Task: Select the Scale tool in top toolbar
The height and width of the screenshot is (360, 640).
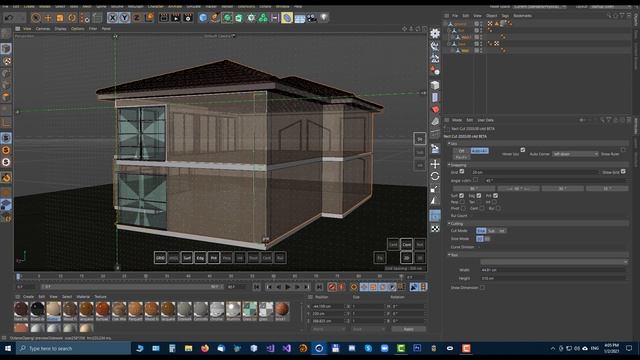Action: point(60,18)
